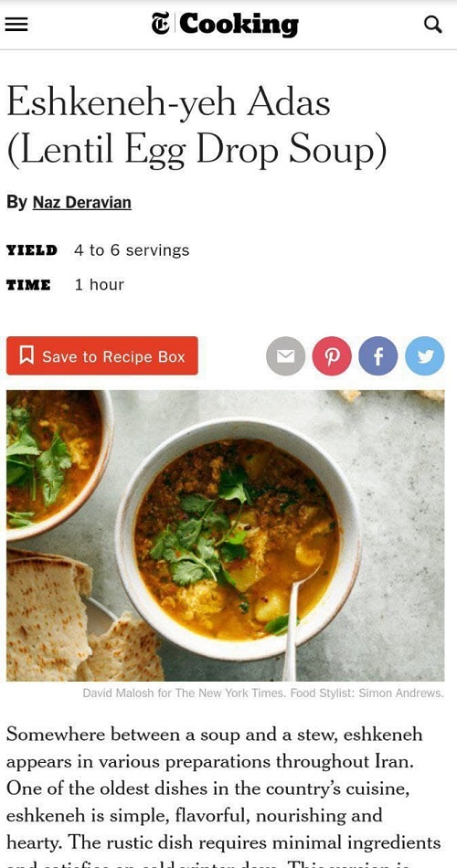This screenshot has width=457, height=868.
Task: Tap the bookmark icon in Save button
Action: tap(27, 355)
